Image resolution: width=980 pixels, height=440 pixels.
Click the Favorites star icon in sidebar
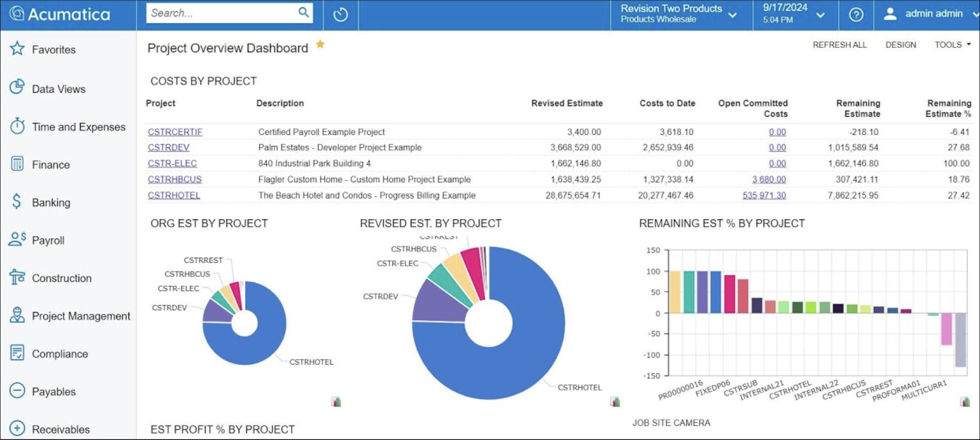coord(17,49)
